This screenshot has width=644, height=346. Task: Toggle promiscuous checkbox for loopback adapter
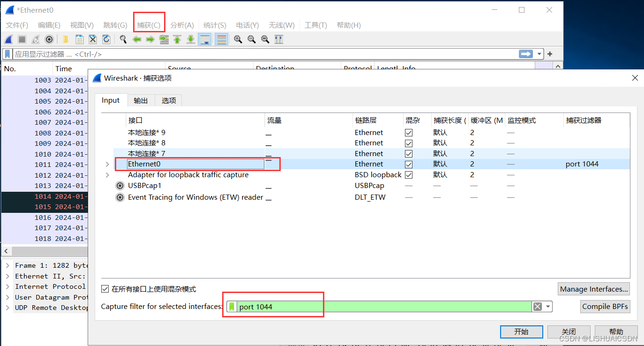pyautogui.click(x=409, y=175)
